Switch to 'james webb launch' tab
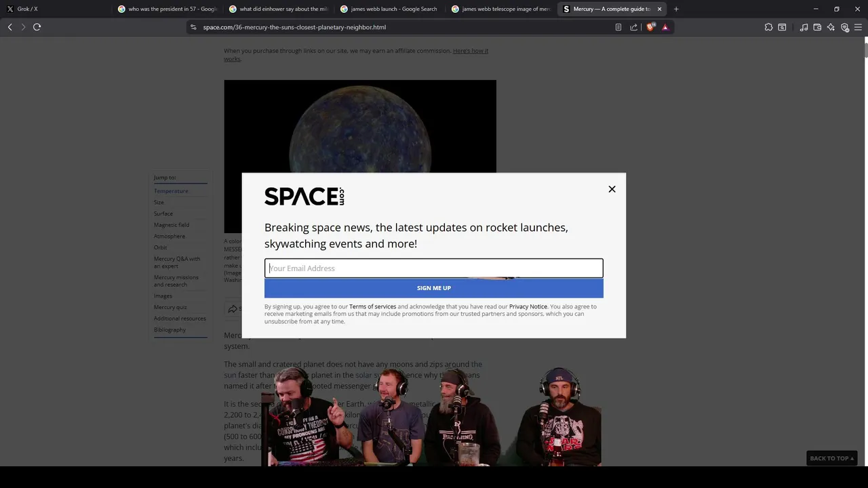This screenshot has height=488, width=868. (389, 9)
